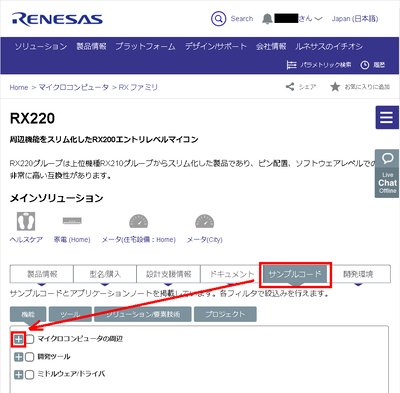The height and width of the screenshot is (393, 400).
Task: Expand the マイクロコンピュータの周辺 tree node
Action: [x=19, y=339]
